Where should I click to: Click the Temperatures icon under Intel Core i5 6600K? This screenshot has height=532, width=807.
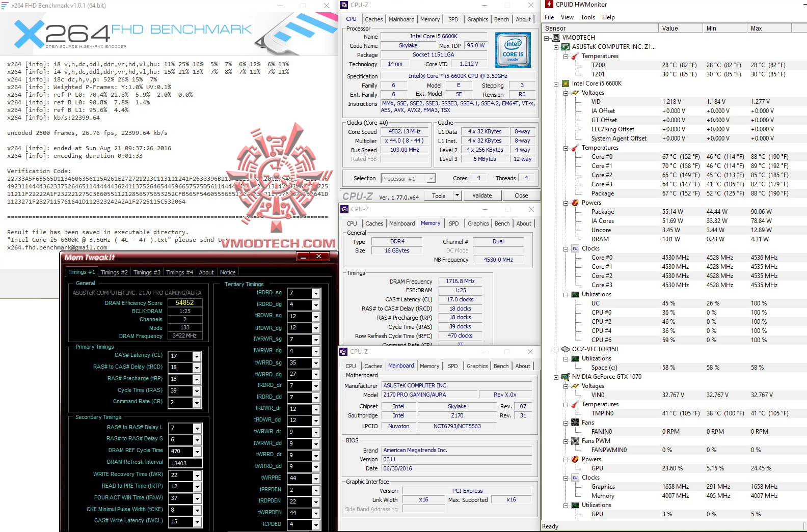click(x=575, y=148)
